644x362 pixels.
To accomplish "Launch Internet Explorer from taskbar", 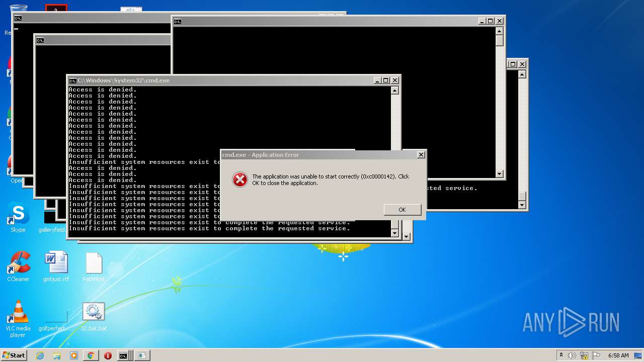I will click(40, 355).
